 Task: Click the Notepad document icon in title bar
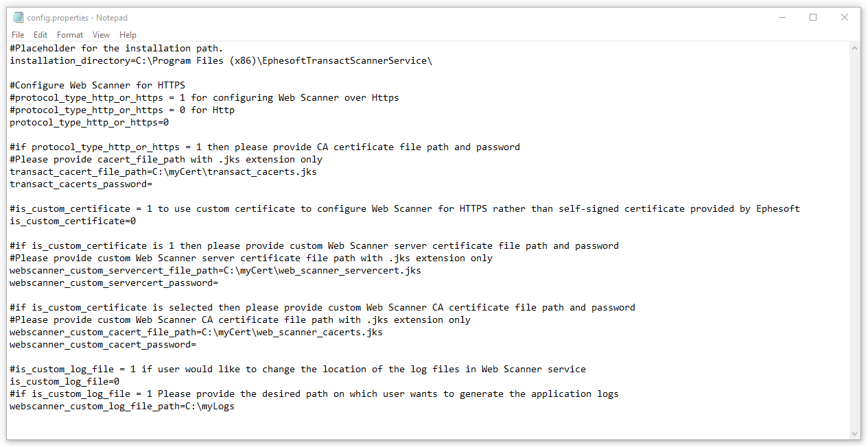click(x=18, y=17)
